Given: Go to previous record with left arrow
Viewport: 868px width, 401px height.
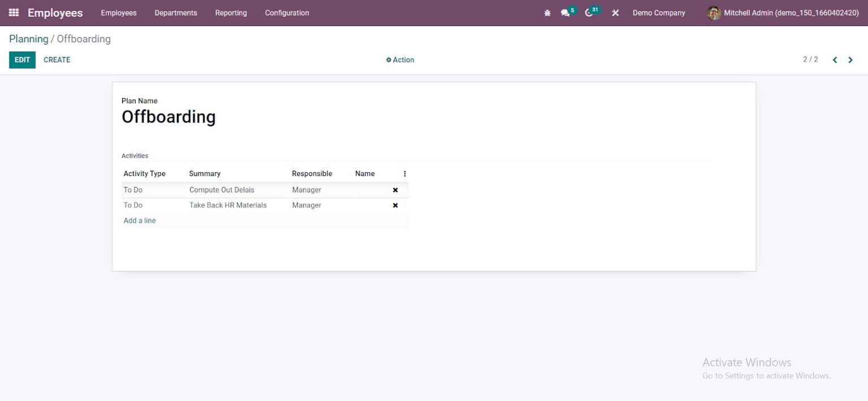Looking at the screenshot, I should pyautogui.click(x=835, y=59).
